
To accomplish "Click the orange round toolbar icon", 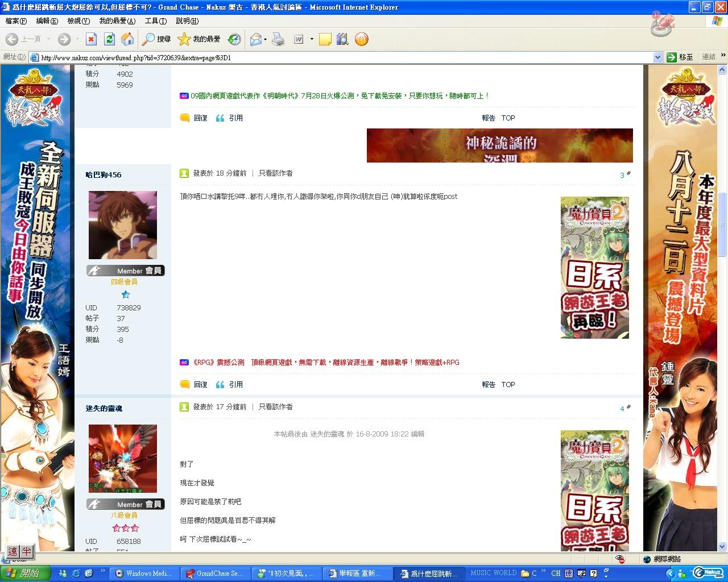I will [361, 39].
